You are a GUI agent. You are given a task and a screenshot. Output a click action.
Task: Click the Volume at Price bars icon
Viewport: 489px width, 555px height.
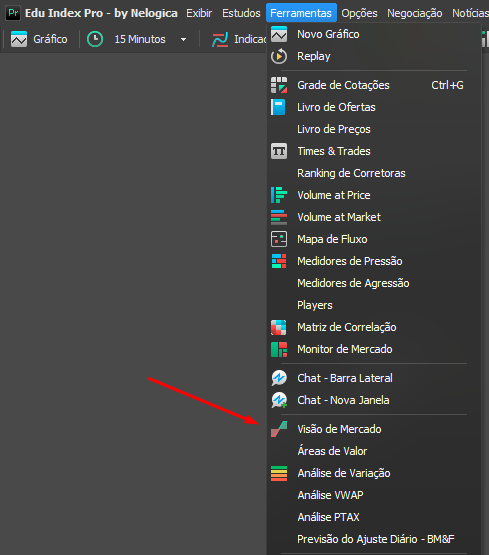coord(279,195)
